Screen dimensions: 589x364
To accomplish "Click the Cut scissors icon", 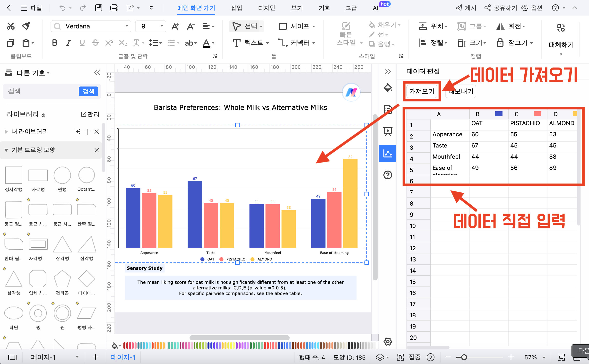I will point(10,26).
